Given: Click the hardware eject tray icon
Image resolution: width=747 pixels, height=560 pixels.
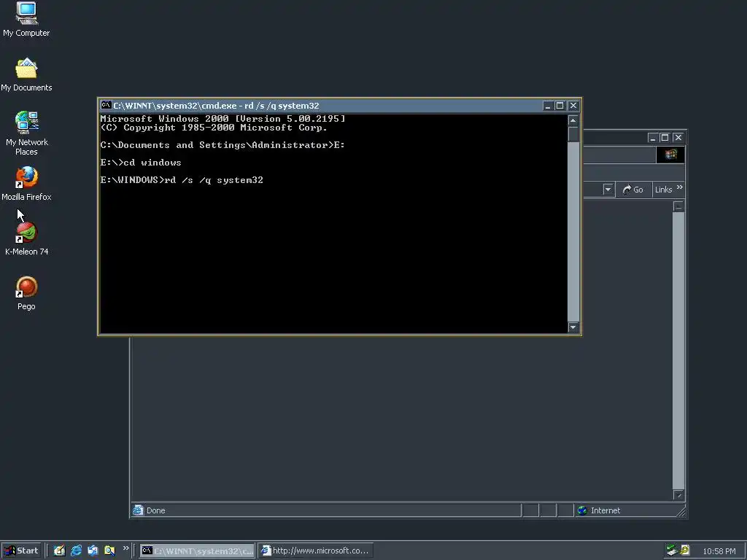Looking at the screenshot, I should [672, 551].
